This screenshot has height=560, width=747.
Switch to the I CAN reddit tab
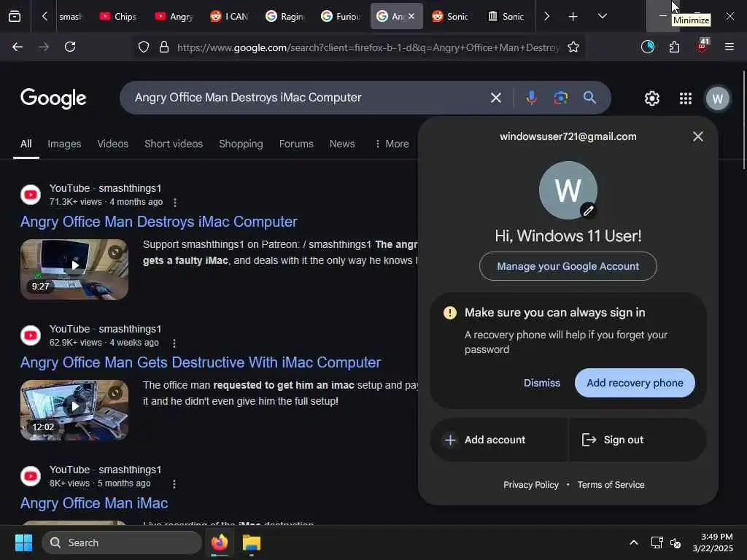pos(229,17)
